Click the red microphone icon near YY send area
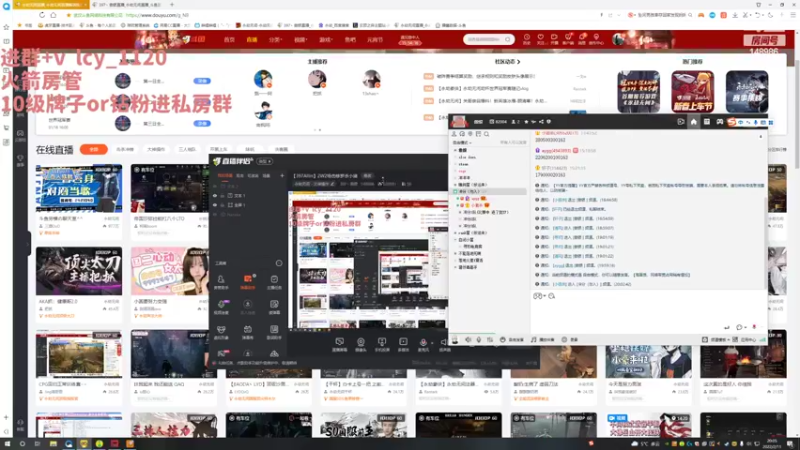This screenshot has width=800, height=450. coord(754,327)
